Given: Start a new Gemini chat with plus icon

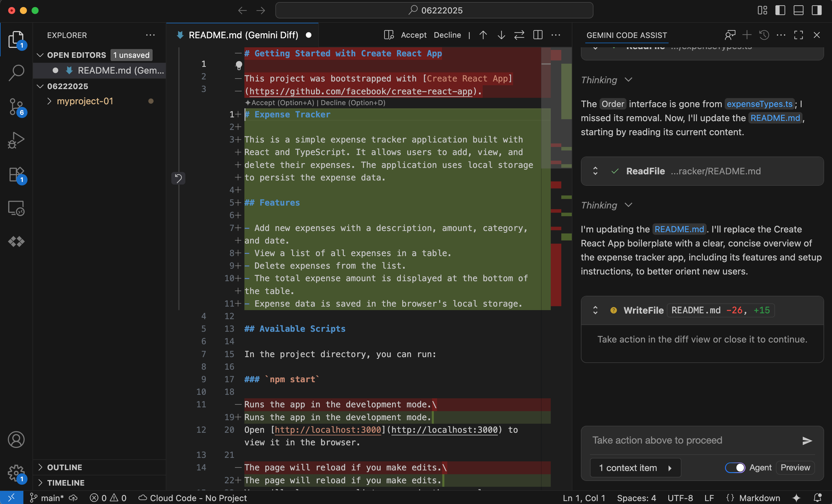Looking at the screenshot, I should 747,35.
